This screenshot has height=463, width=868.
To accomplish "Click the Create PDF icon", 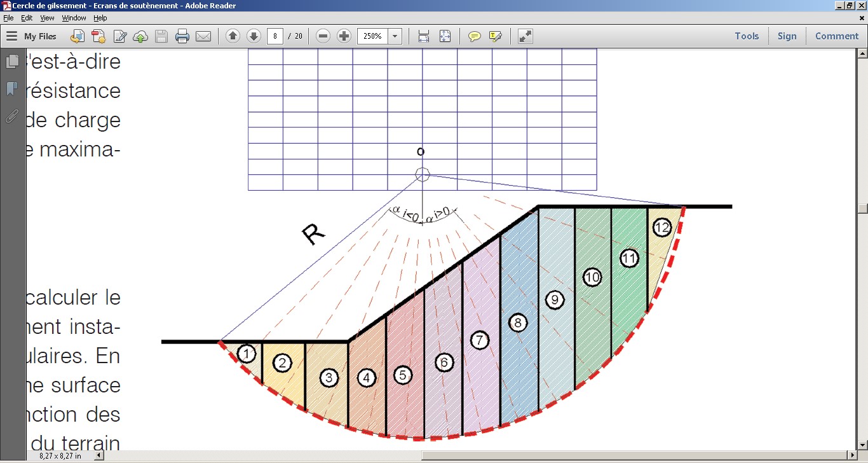I will point(98,36).
